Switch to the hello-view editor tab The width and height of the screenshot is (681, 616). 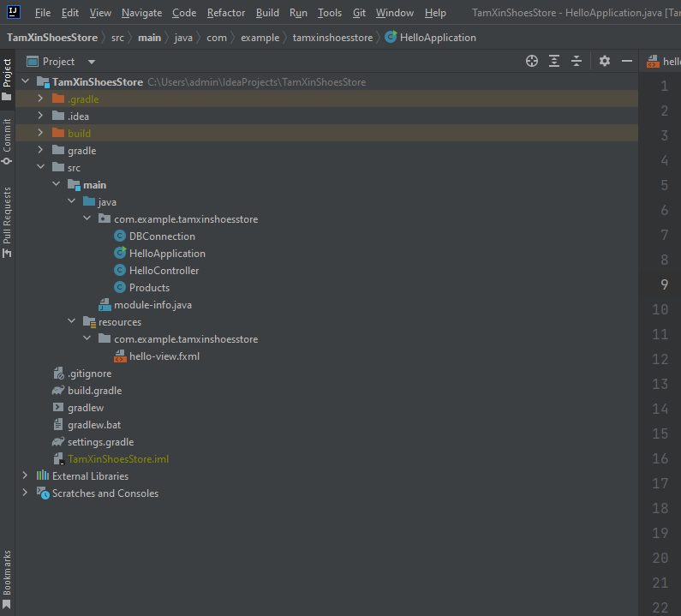tap(662, 61)
